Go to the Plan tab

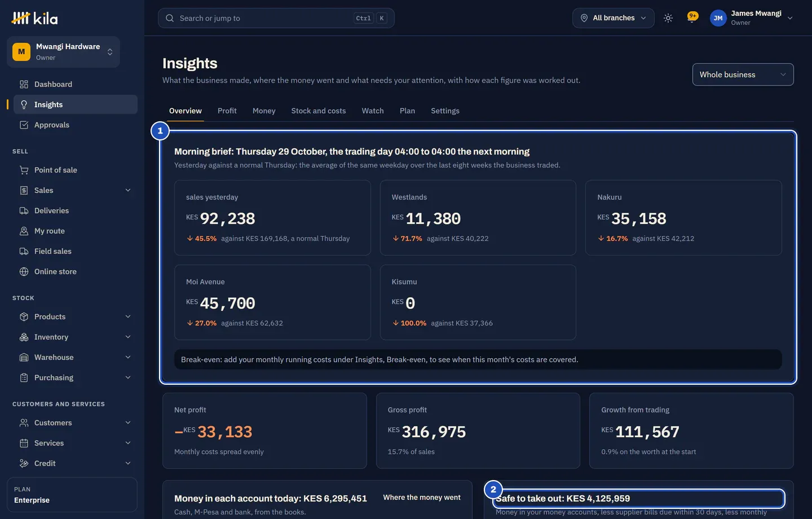click(x=407, y=111)
